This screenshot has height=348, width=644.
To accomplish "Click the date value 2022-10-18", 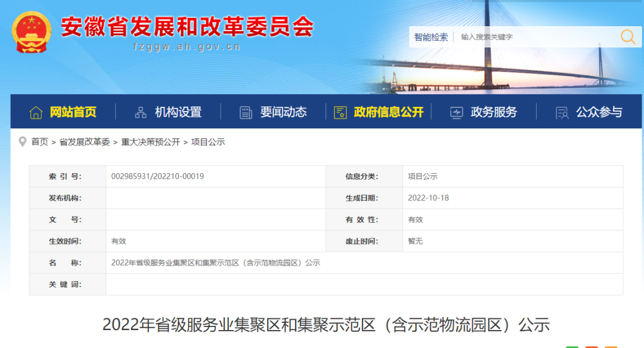I will pos(428,198).
